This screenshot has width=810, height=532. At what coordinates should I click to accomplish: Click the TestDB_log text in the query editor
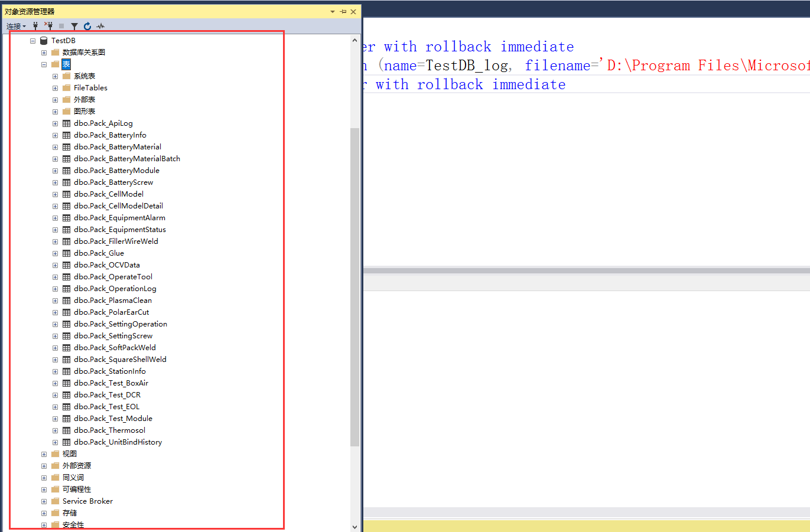pyautogui.click(x=467, y=66)
